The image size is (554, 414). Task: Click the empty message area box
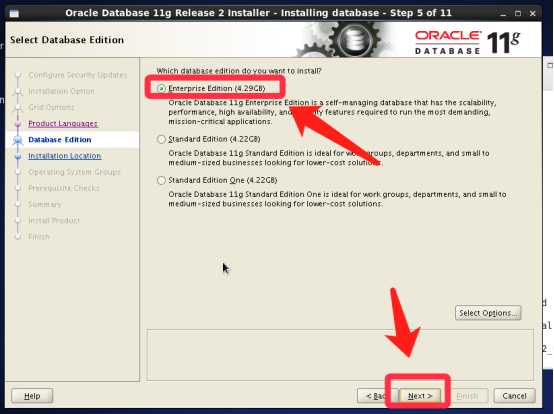(340, 355)
